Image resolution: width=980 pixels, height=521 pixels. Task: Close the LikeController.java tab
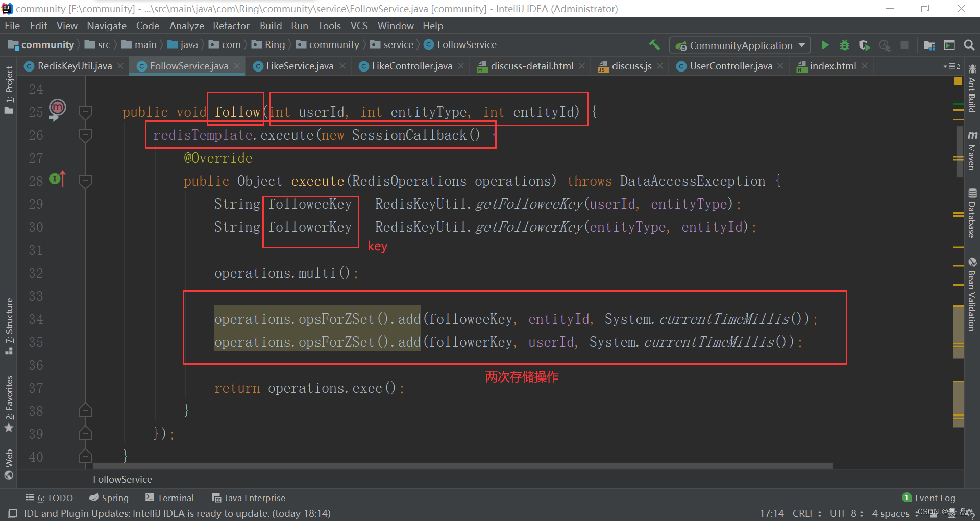(x=461, y=66)
